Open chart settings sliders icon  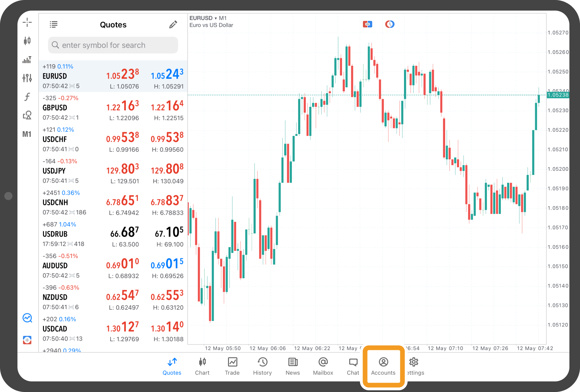27,78
